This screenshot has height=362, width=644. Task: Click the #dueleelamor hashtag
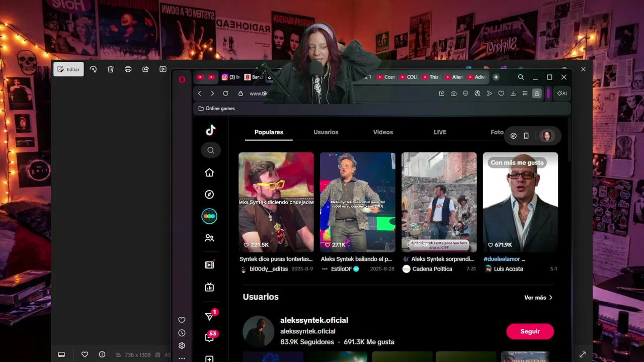(501, 259)
